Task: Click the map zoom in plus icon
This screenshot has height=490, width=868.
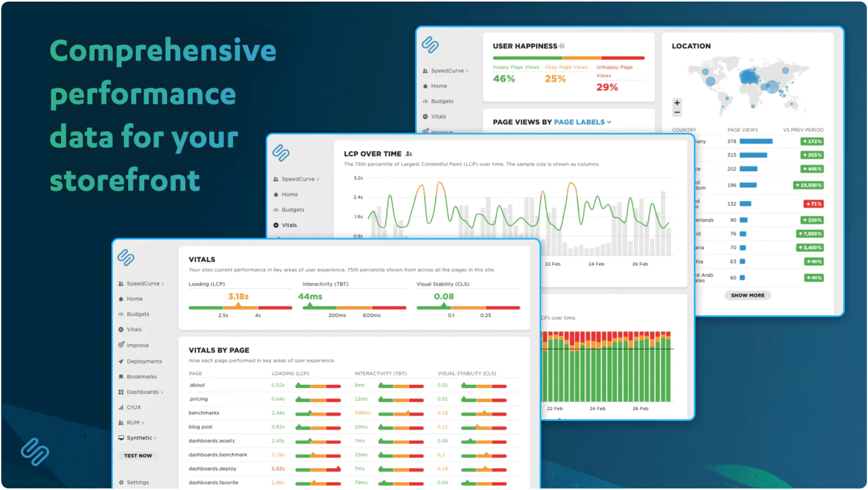Action: (677, 103)
